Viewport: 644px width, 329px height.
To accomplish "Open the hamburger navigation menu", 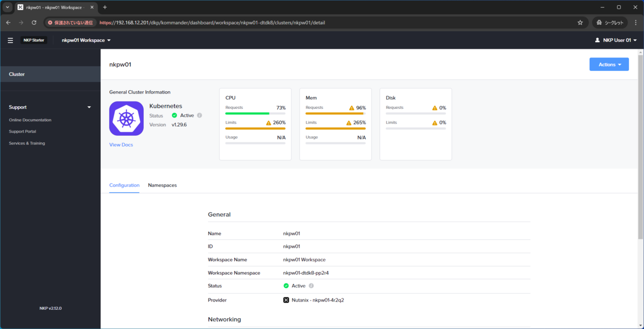I will pos(10,40).
